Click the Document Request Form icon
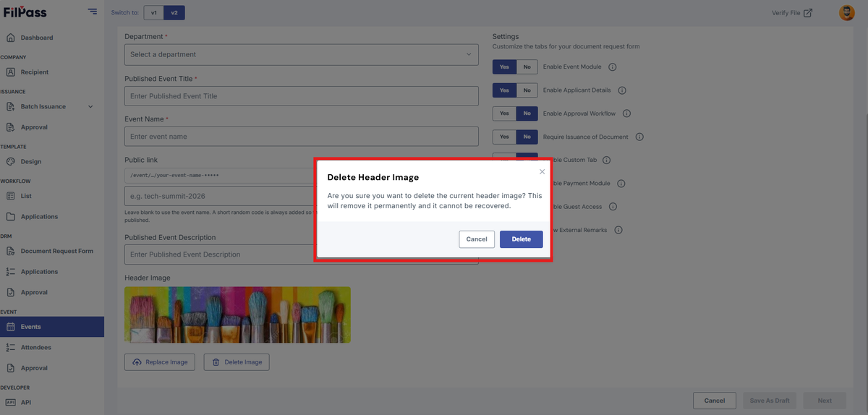 10,252
